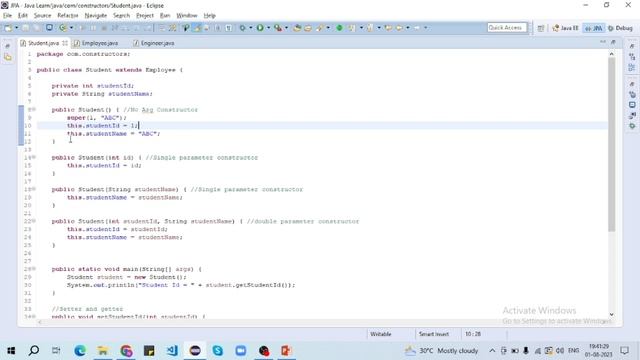
Task: Open the Windows Start menu
Action: (x=11, y=351)
